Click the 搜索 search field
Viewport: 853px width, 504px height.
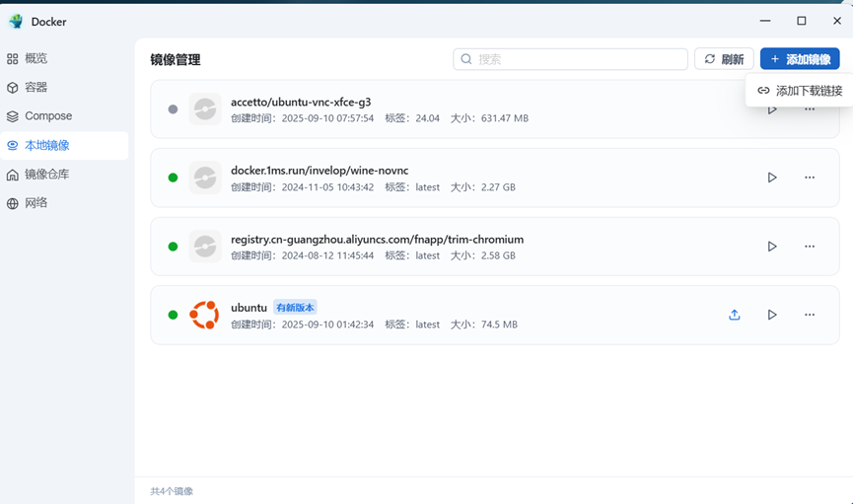(x=570, y=59)
